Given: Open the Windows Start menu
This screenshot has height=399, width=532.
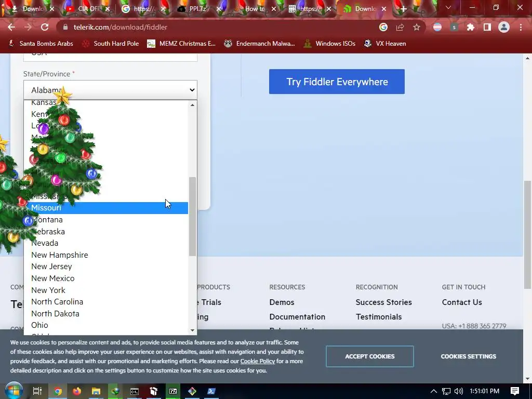Looking at the screenshot, I should [x=14, y=391].
